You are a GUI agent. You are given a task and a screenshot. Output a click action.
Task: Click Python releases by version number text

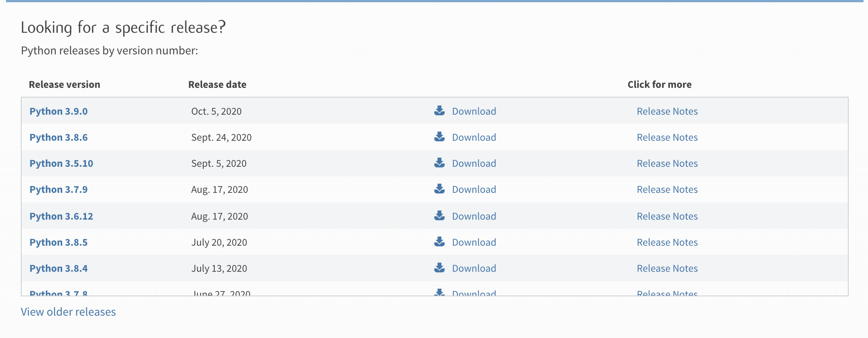click(x=109, y=51)
